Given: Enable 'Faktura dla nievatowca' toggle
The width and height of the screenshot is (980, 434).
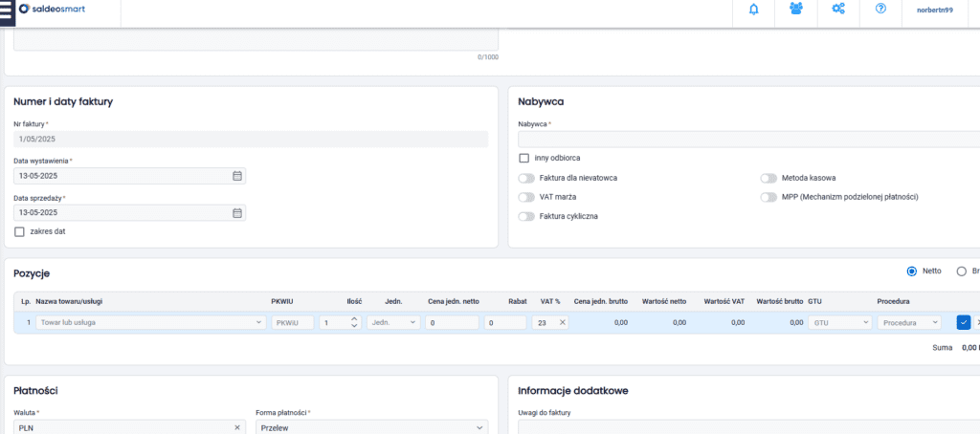Looking at the screenshot, I should pyautogui.click(x=526, y=178).
